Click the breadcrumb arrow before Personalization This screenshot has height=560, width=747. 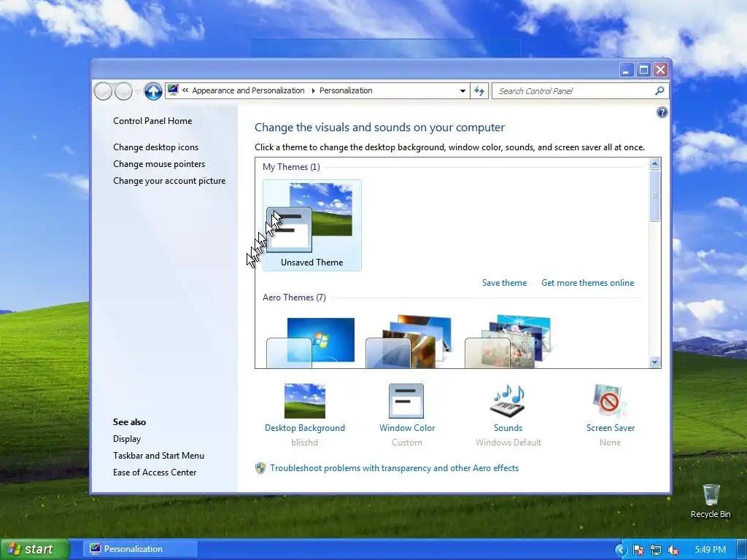tap(313, 90)
